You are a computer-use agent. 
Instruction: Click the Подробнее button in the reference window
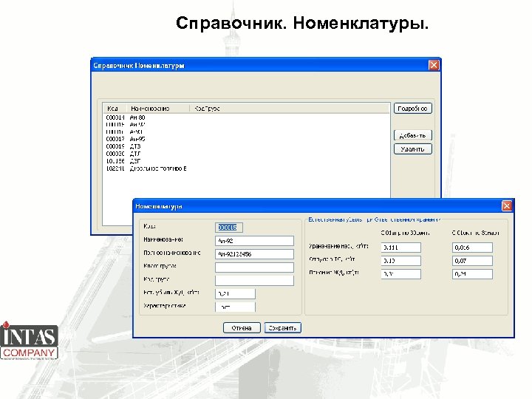pyautogui.click(x=412, y=109)
